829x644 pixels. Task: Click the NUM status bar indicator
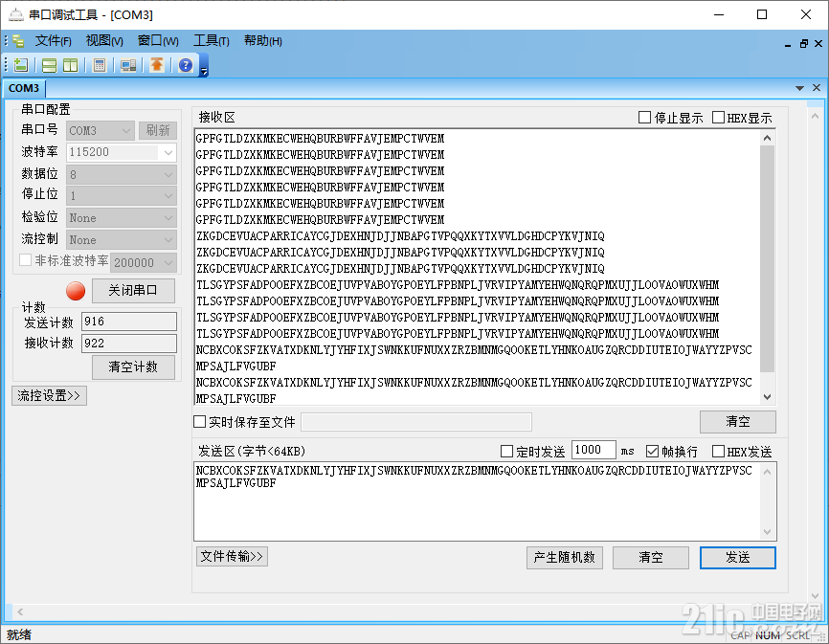(x=767, y=635)
